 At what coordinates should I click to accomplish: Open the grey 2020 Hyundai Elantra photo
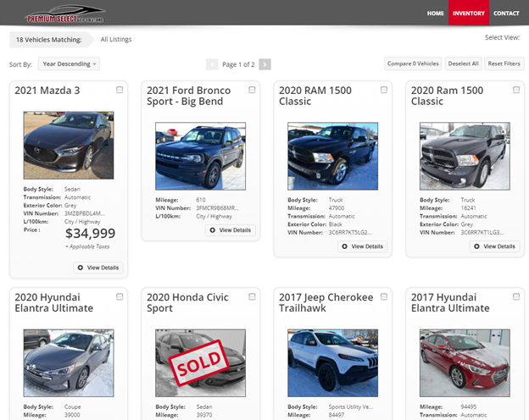[x=69, y=363]
